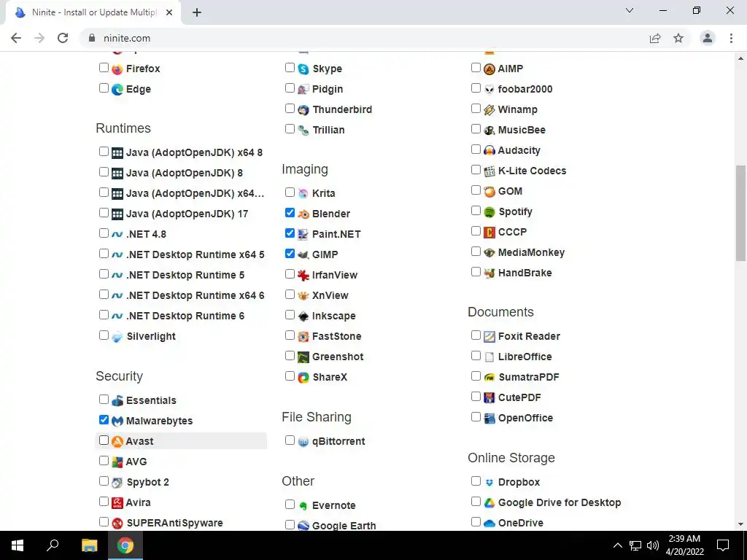Click the OpenOffice label
Viewport: 747px width, 560px height.
click(x=525, y=418)
